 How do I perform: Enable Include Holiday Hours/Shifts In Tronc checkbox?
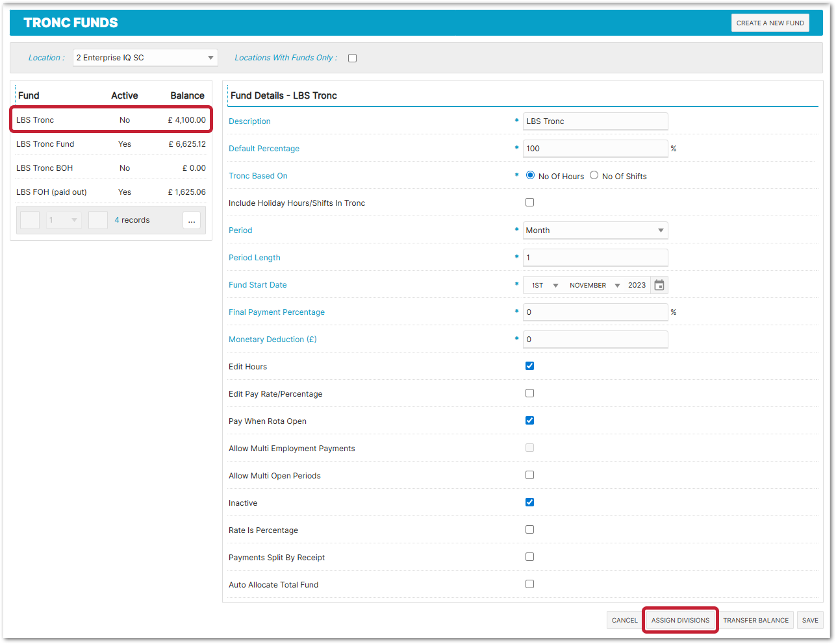(529, 203)
